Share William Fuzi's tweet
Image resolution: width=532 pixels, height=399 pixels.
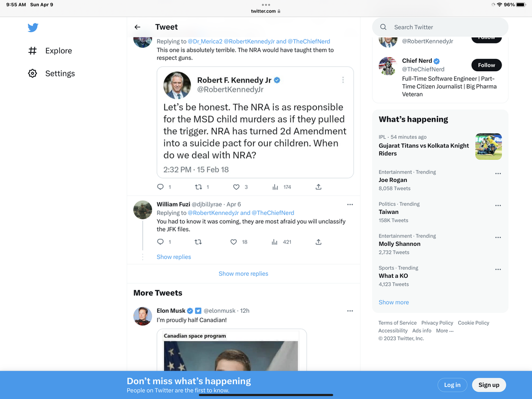[x=318, y=242]
